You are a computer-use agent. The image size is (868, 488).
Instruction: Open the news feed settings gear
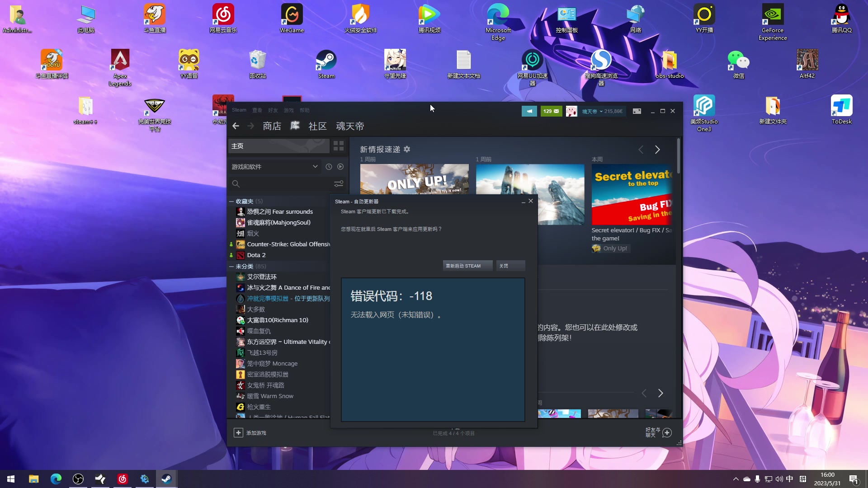pos(407,149)
